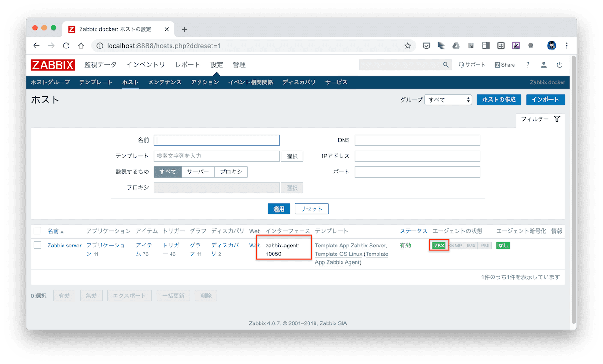This screenshot has height=364, width=603.
Task: Click the ホストの作成 button
Action: tap(499, 100)
